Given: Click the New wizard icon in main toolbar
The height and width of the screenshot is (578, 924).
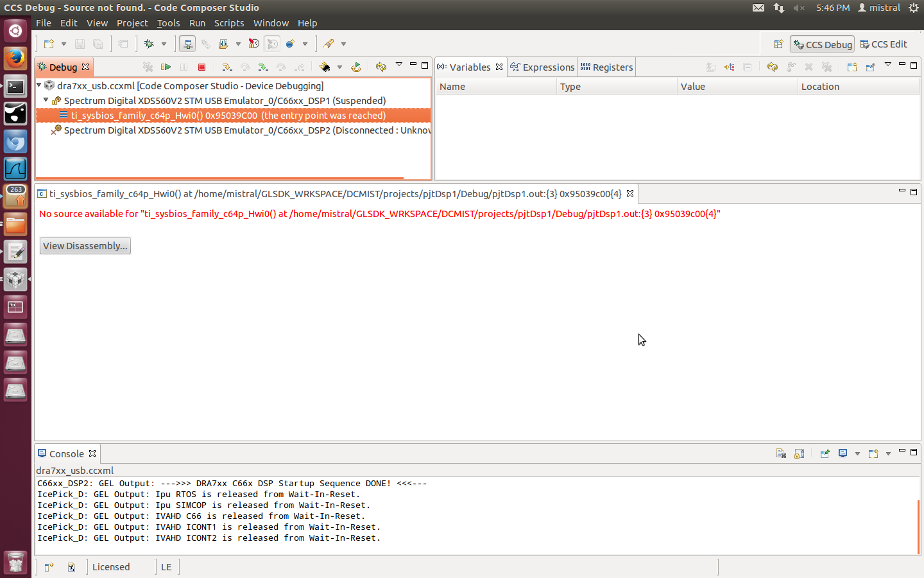Looking at the screenshot, I should pos(49,44).
